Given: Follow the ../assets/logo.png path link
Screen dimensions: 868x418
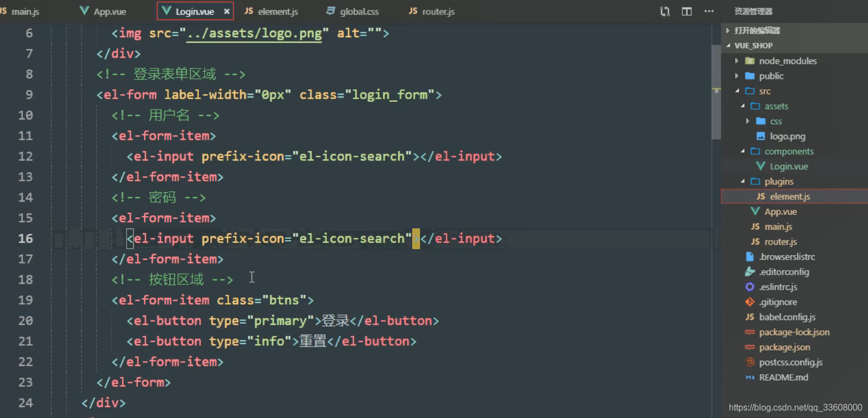Looking at the screenshot, I should [x=254, y=33].
